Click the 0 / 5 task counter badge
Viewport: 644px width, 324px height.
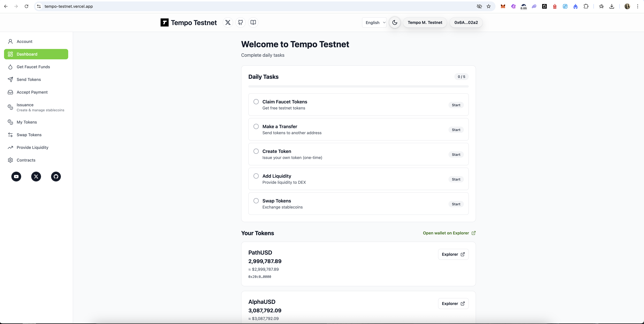coord(461,77)
